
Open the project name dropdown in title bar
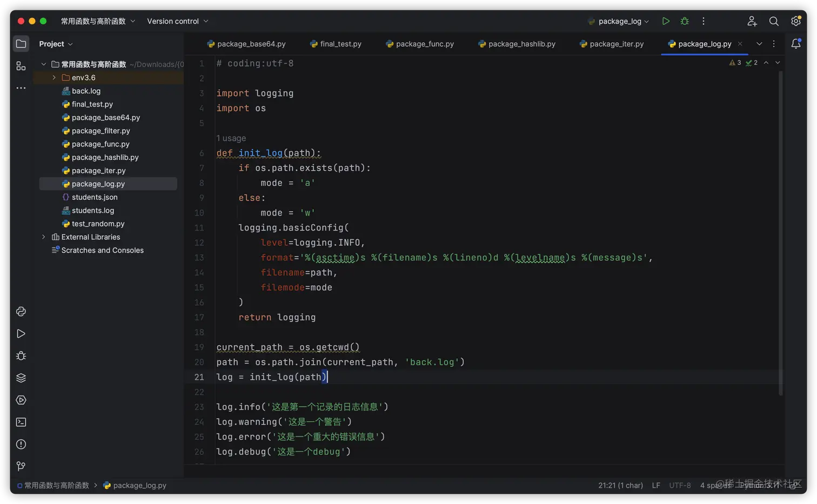click(x=98, y=21)
